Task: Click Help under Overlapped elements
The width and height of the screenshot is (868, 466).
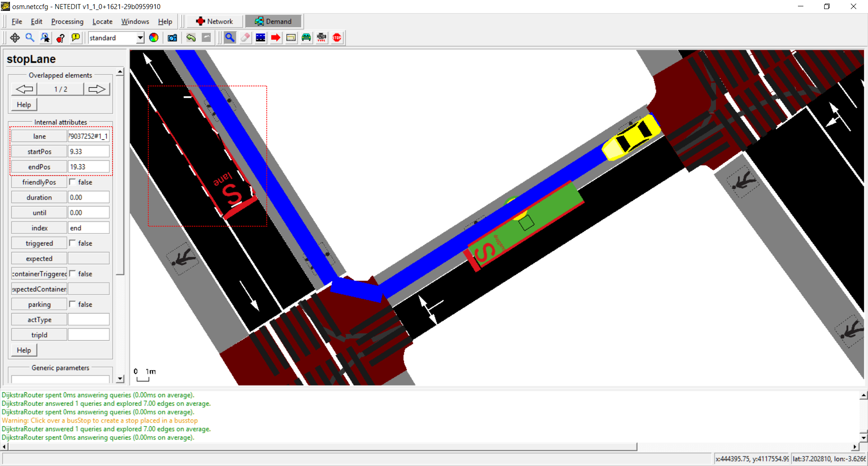Action: (x=24, y=105)
